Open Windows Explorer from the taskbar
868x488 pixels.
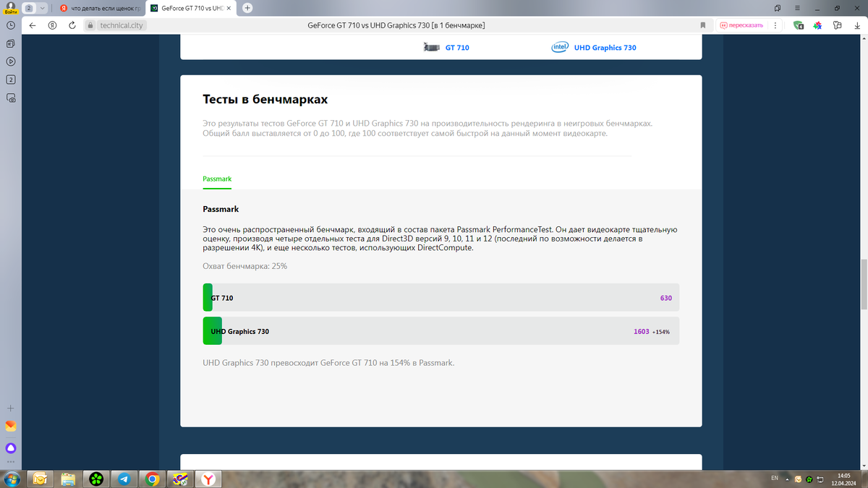coord(67,479)
